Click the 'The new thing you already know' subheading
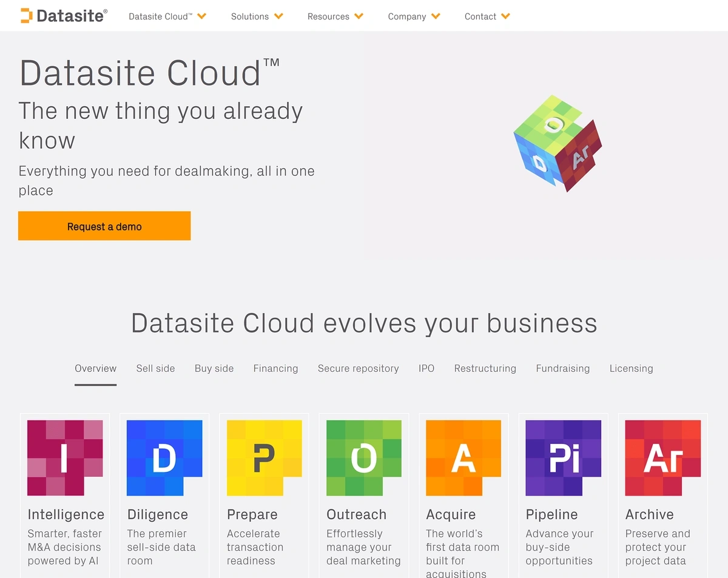728x578 pixels. 161,126
